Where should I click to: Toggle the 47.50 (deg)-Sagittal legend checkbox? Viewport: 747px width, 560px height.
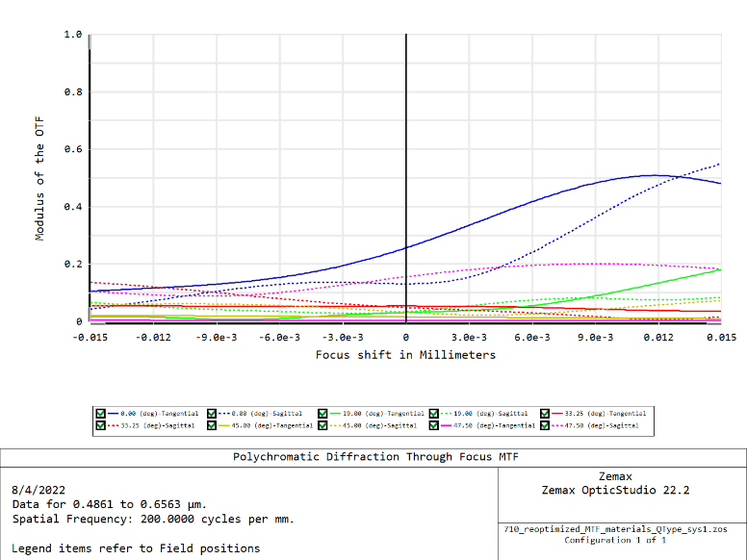pos(545,425)
